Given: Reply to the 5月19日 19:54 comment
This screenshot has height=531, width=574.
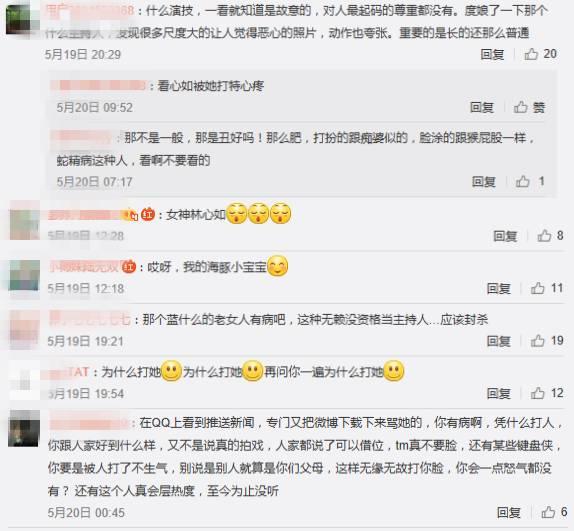Looking at the screenshot, I should 498,394.
